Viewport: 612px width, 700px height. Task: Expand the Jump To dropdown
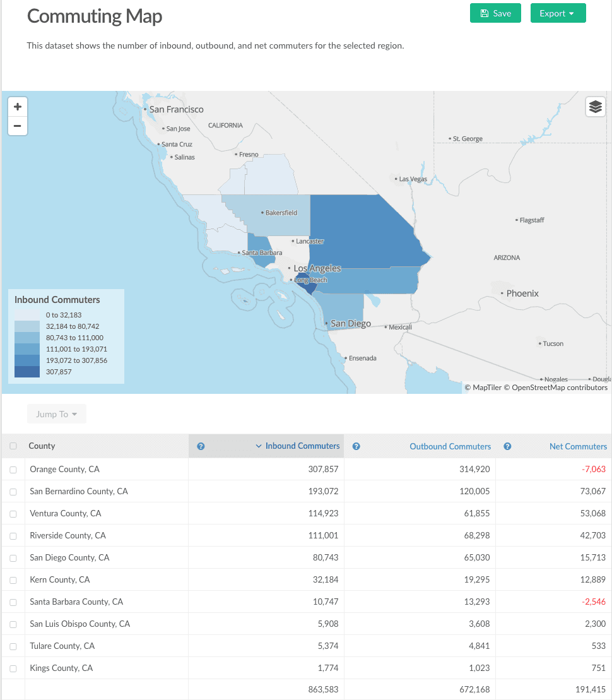tap(56, 414)
